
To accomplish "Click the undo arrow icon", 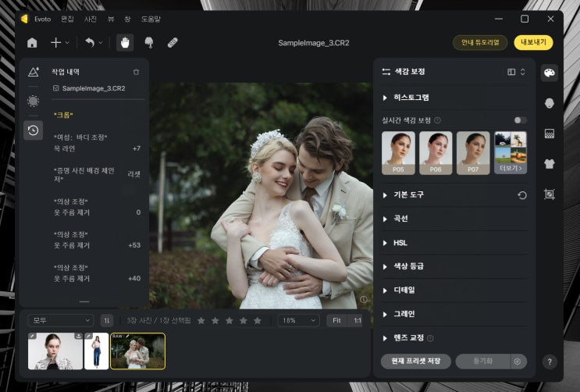I will click(90, 43).
